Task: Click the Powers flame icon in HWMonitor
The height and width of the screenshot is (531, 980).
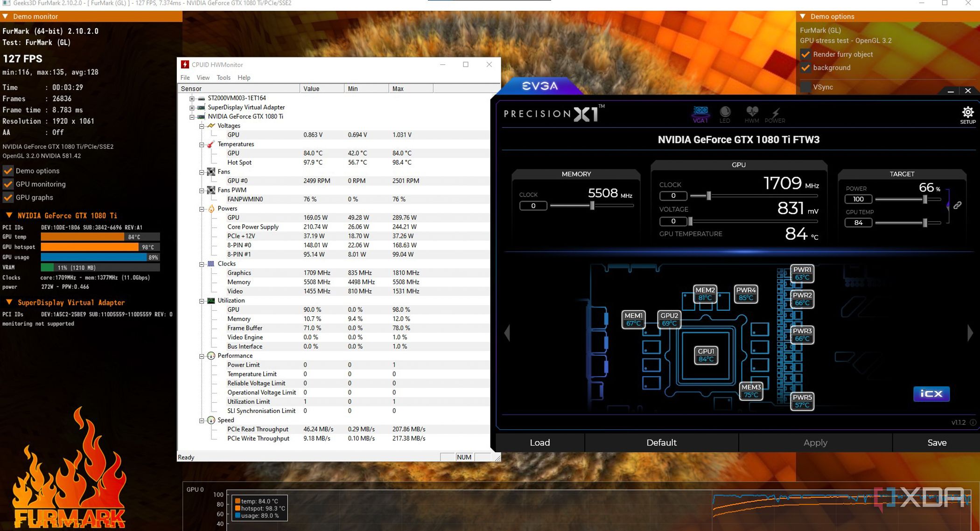Action: click(x=211, y=209)
